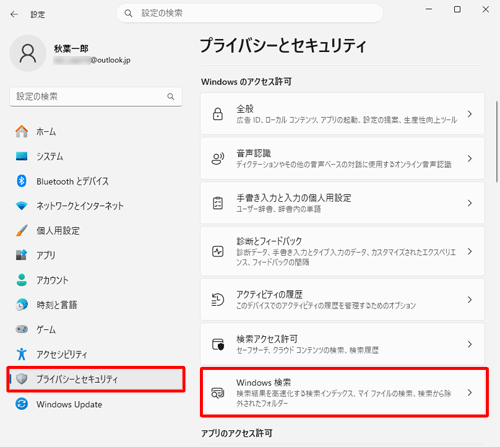Click the icon beside Windows 検索
500x447 pixels.
coord(218,393)
